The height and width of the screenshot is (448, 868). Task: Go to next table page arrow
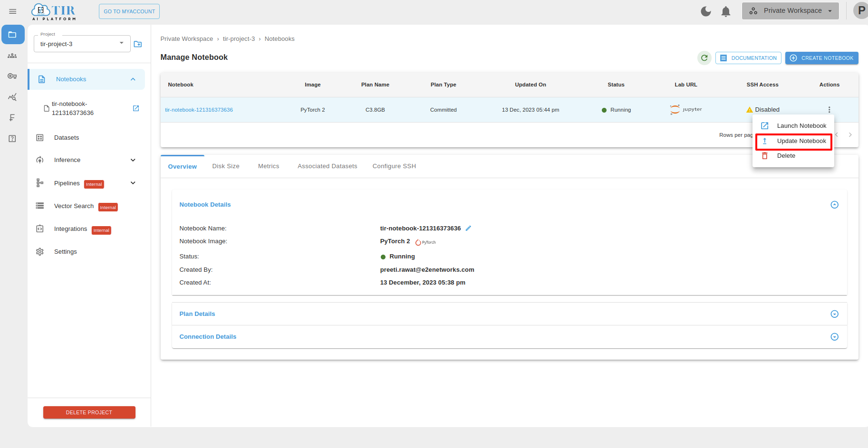click(850, 135)
